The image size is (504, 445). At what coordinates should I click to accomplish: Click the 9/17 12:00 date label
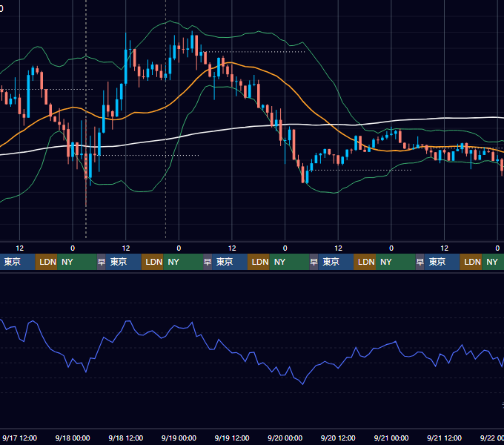[19, 438]
